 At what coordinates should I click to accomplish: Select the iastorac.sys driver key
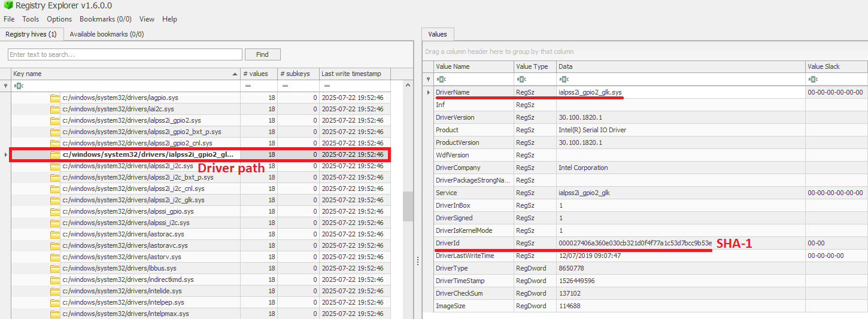tap(123, 234)
